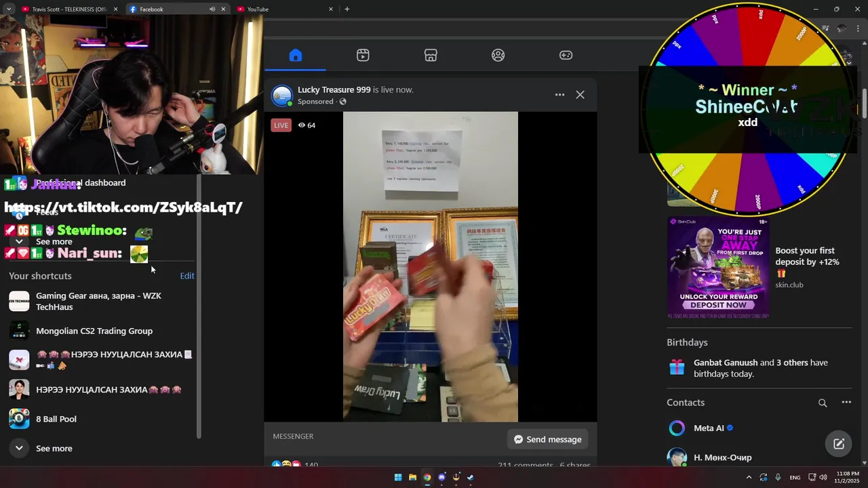Search contacts with the magnifier icon
868x488 pixels.
coord(823,403)
